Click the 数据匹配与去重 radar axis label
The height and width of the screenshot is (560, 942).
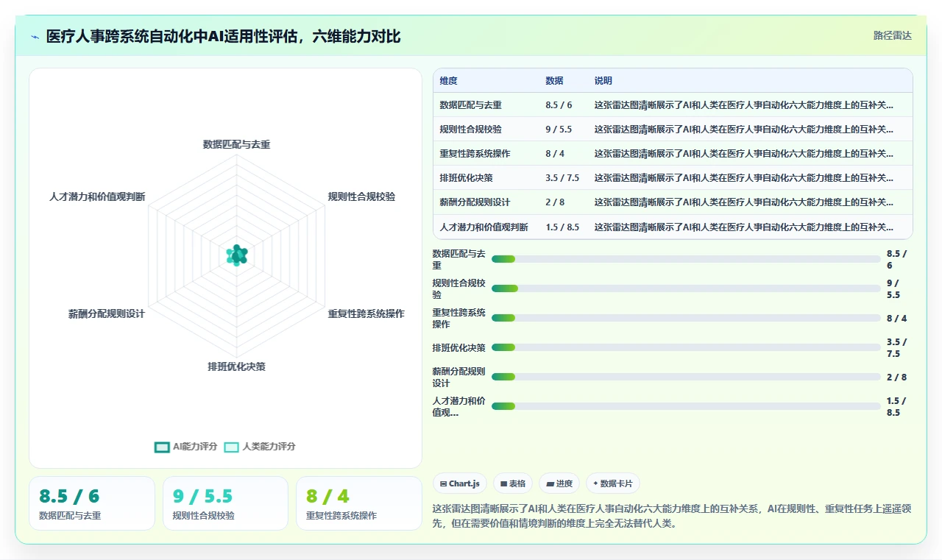click(x=236, y=144)
